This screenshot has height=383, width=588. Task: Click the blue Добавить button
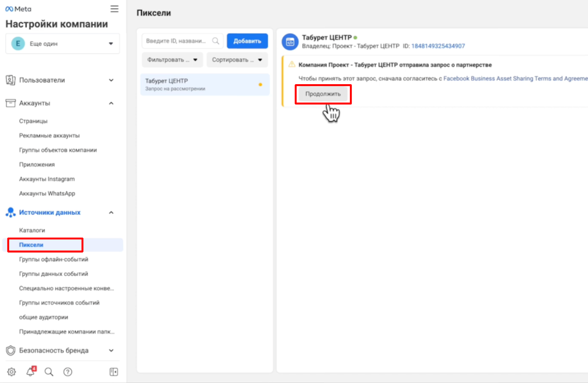[x=247, y=41]
